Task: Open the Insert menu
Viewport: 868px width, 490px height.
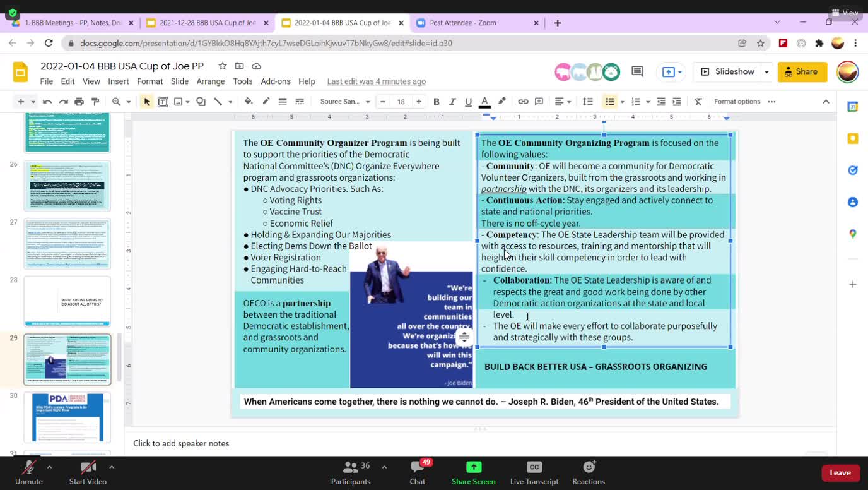Action: (x=119, y=81)
